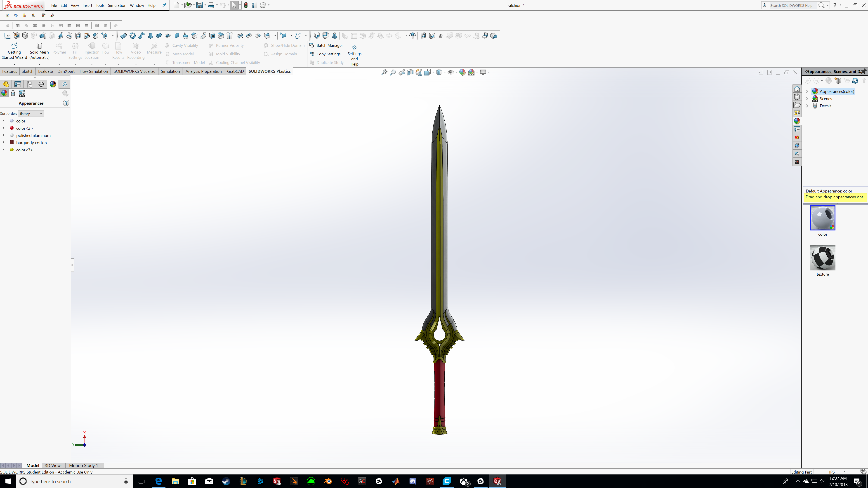
Task: Open the Sort order History dropdown
Action: (31, 113)
